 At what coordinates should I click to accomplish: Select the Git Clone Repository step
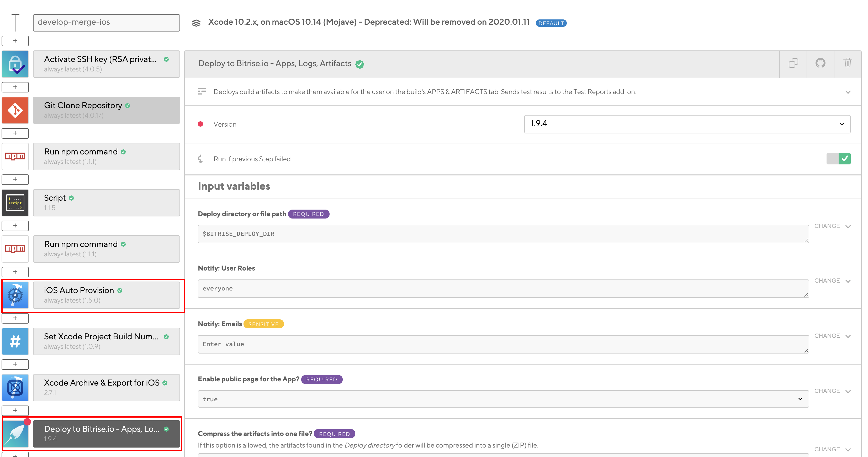(x=107, y=110)
